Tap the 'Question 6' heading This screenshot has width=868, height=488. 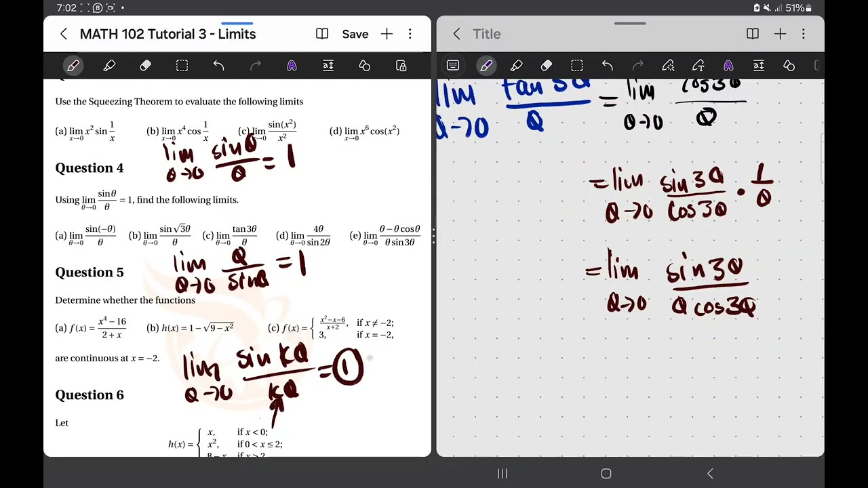pyautogui.click(x=90, y=395)
